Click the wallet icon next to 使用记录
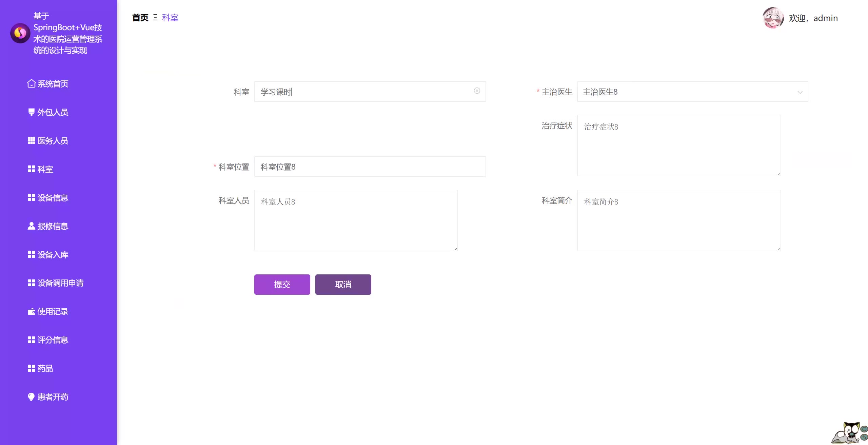Viewport: 868px width, 445px height. pos(31,311)
